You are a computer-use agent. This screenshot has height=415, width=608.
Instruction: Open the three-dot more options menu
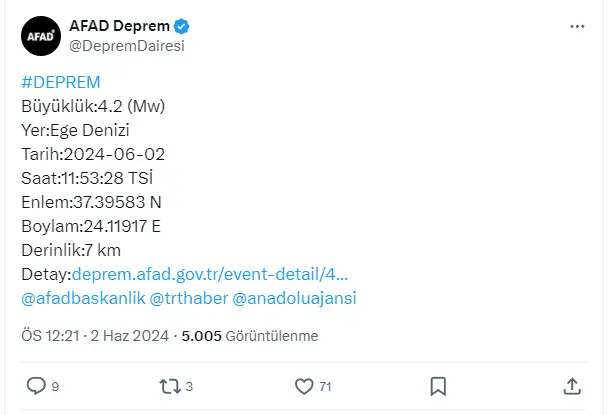pos(577,26)
